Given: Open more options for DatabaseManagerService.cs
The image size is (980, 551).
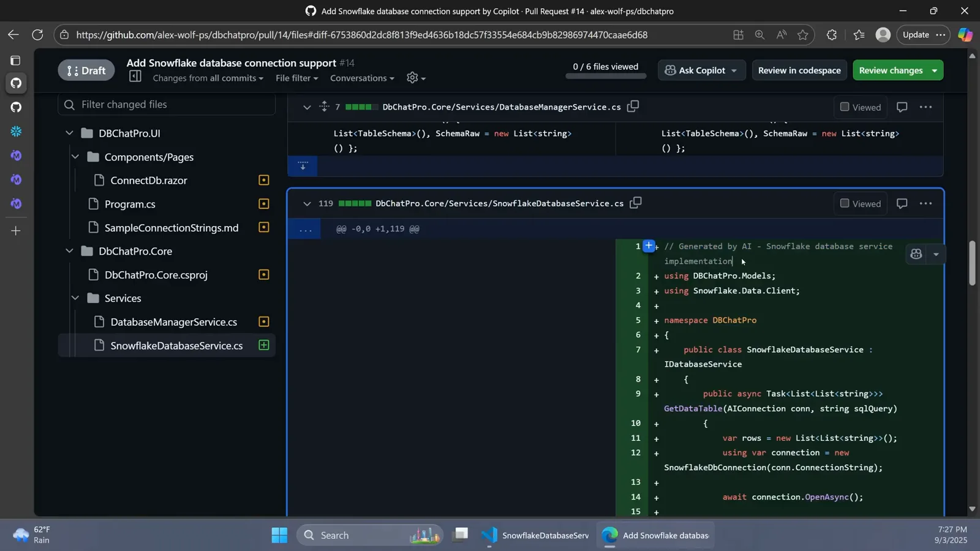Looking at the screenshot, I should (x=925, y=107).
